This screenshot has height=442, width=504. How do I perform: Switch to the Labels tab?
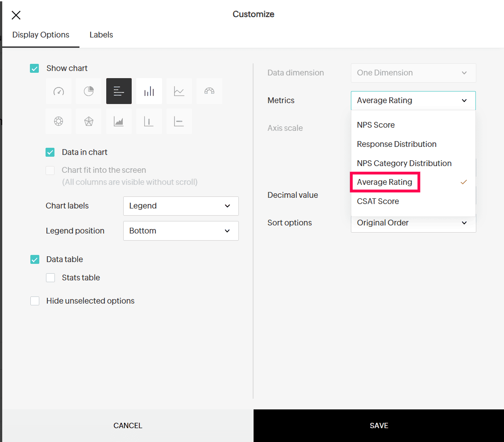tap(101, 35)
